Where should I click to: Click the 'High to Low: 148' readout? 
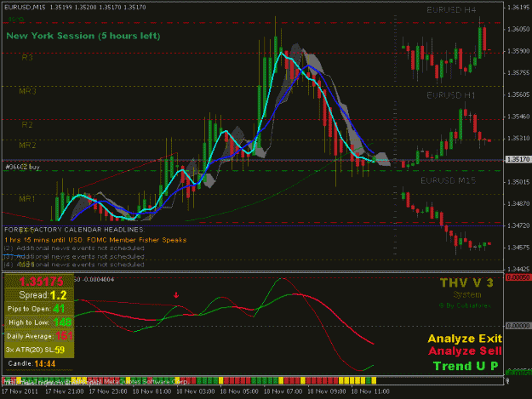[x=40, y=322]
